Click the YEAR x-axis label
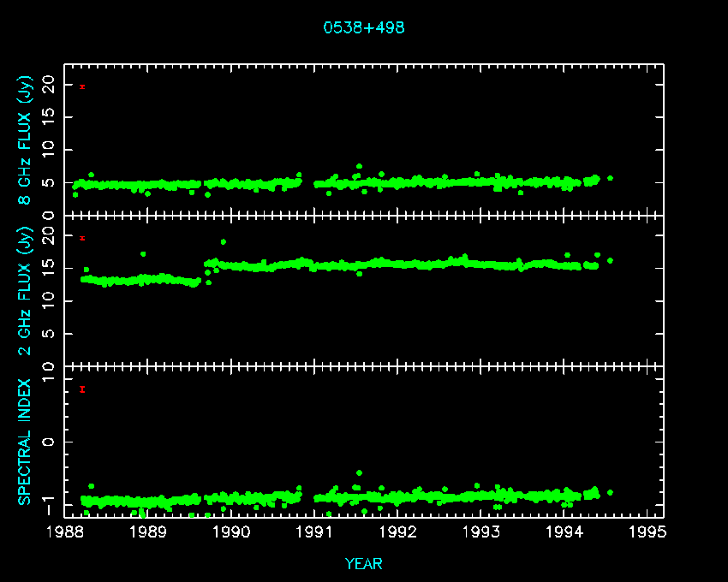The height and width of the screenshot is (582, 728). [363, 564]
